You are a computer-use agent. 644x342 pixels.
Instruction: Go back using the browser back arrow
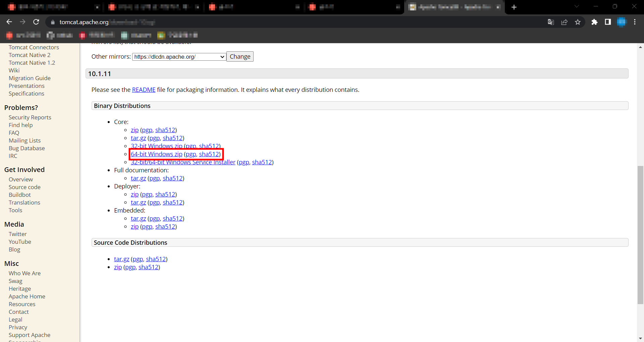(9, 22)
